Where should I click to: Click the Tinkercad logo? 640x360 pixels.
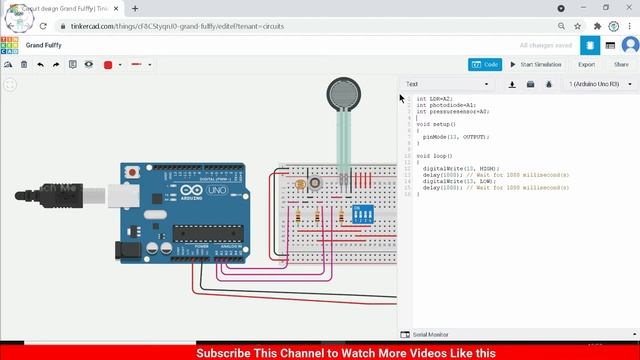(9, 45)
